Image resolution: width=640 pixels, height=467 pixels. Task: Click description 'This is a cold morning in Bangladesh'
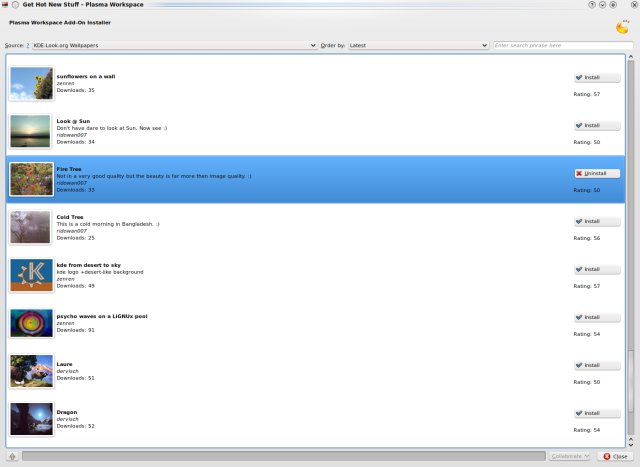(x=108, y=224)
